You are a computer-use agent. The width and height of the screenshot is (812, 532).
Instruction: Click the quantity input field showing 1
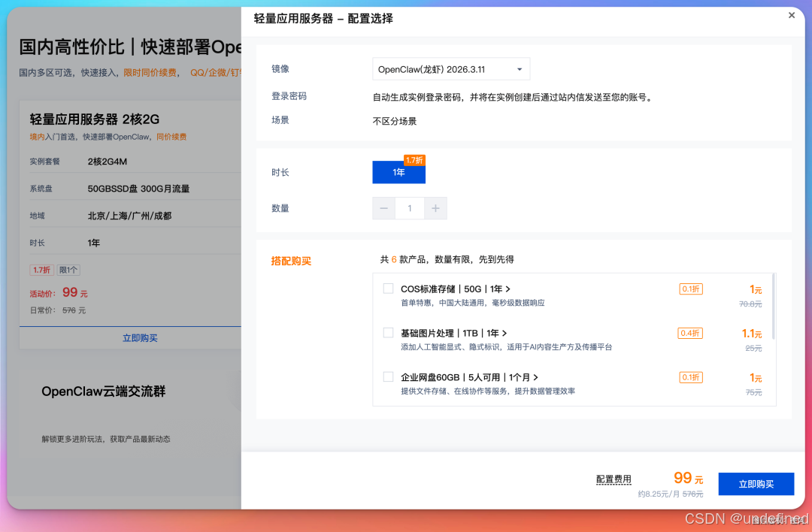(410, 208)
